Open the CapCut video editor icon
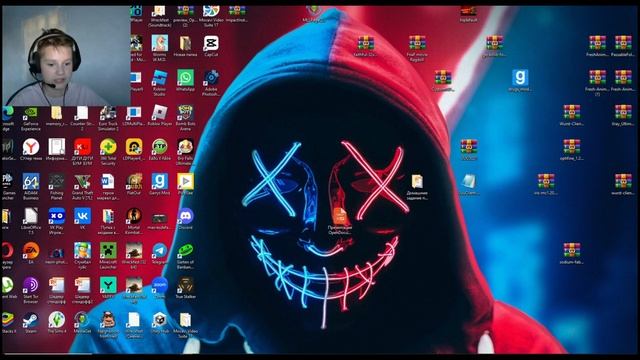This screenshot has height=360, width=640. 211,43
